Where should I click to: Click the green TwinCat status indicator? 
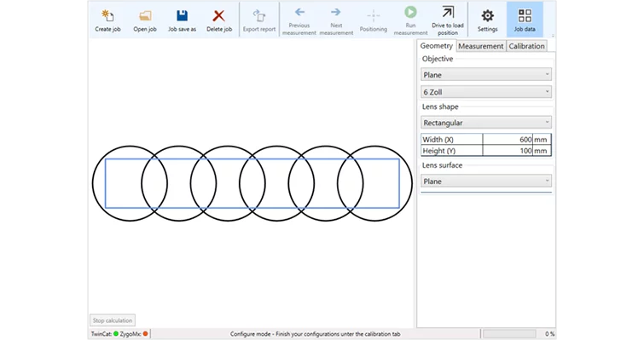(x=116, y=334)
